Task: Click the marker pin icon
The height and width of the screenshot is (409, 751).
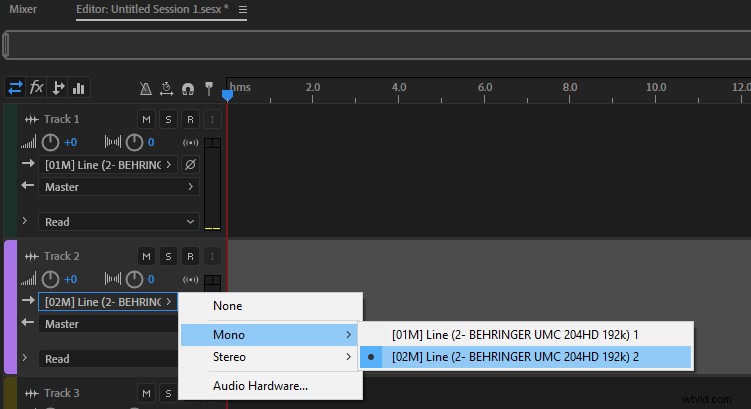Action: click(x=209, y=89)
